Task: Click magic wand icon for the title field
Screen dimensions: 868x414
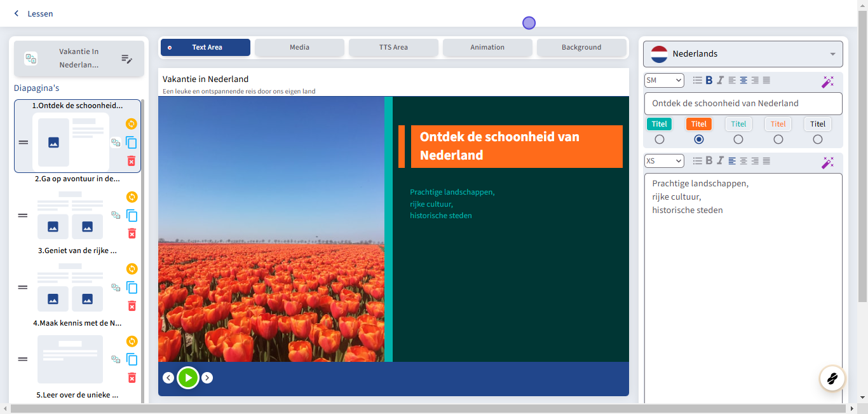Action: pos(827,81)
